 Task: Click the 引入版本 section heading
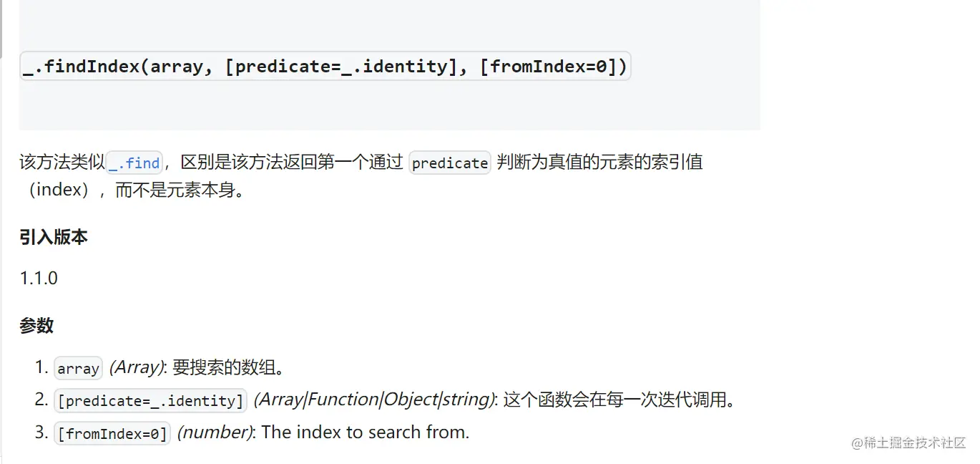pyautogui.click(x=54, y=237)
